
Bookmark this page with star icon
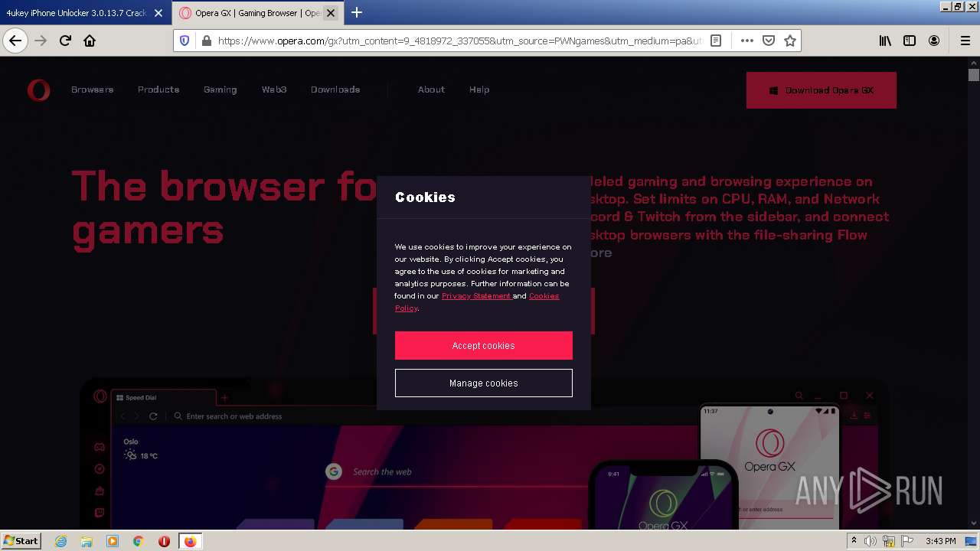[x=790, y=41]
